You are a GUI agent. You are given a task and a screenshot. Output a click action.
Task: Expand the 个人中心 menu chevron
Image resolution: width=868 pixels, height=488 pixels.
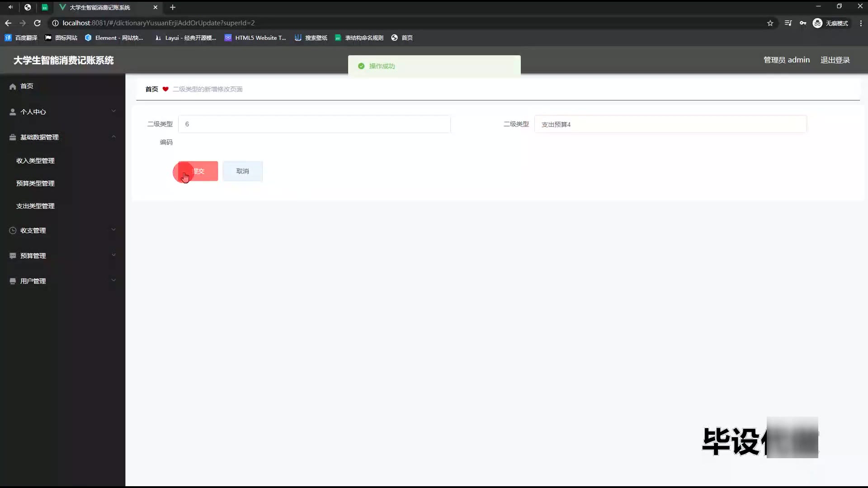point(113,111)
